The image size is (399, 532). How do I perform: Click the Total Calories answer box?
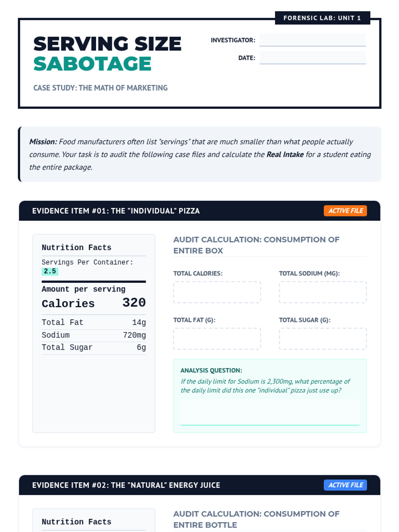[x=217, y=292]
